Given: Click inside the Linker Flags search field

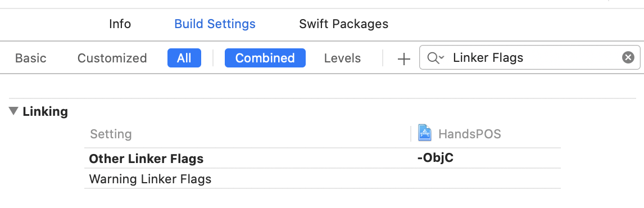Looking at the screenshot, I should (530, 57).
